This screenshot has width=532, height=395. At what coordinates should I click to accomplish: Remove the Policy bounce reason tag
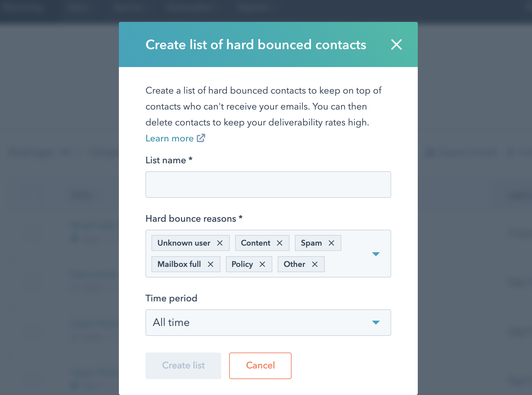262,264
